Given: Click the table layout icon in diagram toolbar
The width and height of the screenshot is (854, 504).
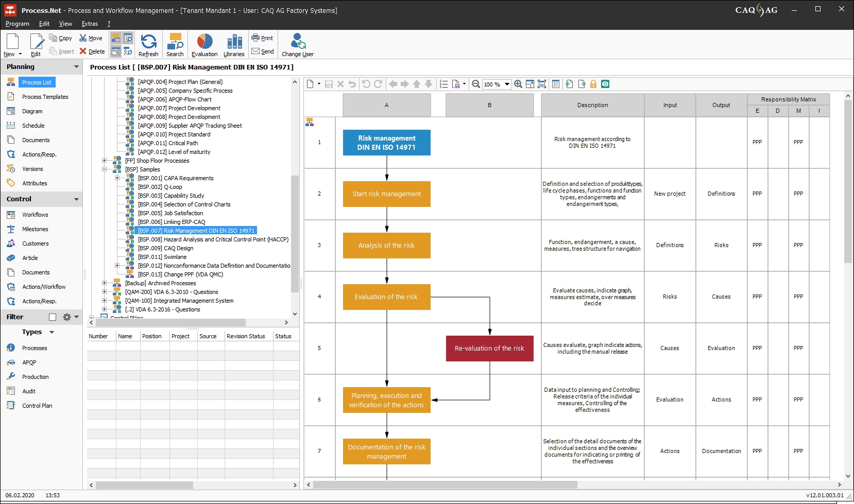Looking at the screenshot, I should click(x=556, y=84).
